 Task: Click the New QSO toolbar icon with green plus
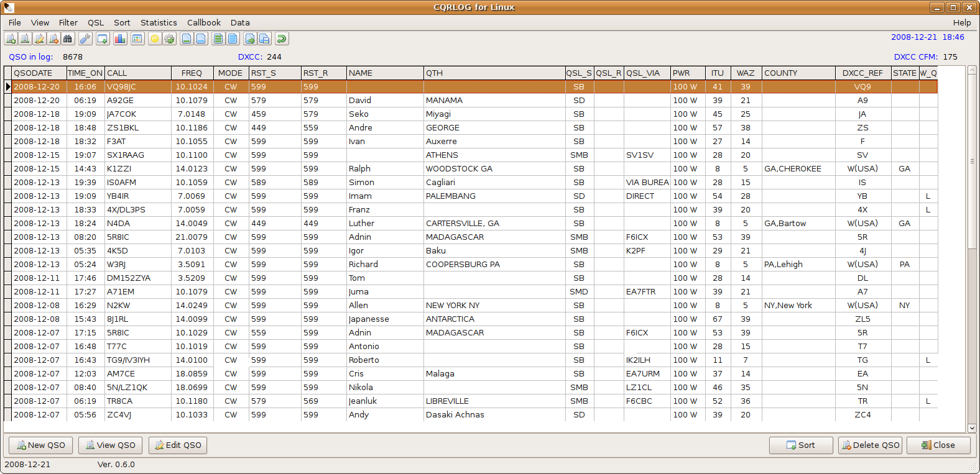[11, 39]
